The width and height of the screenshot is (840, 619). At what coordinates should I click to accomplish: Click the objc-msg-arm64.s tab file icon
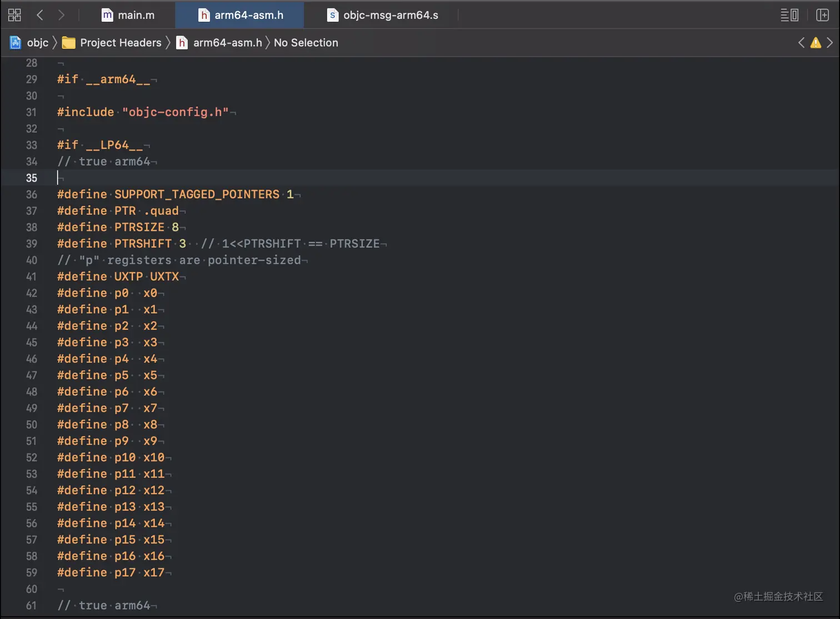tap(332, 15)
